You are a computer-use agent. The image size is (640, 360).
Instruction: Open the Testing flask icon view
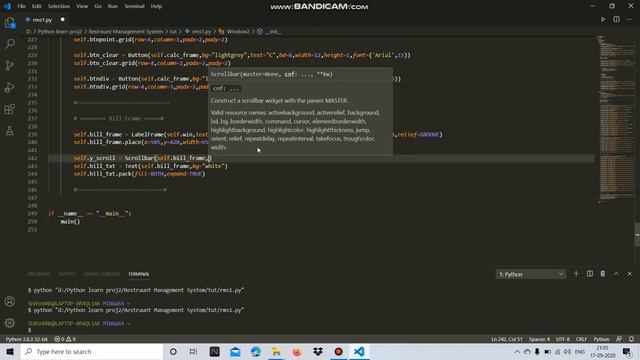coord(10,131)
